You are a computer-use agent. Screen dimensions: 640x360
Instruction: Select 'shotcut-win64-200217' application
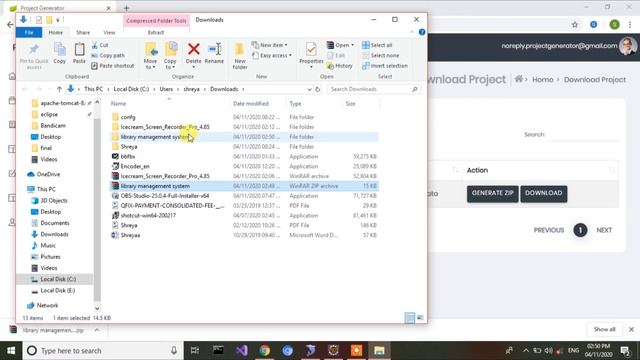(148, 216)
